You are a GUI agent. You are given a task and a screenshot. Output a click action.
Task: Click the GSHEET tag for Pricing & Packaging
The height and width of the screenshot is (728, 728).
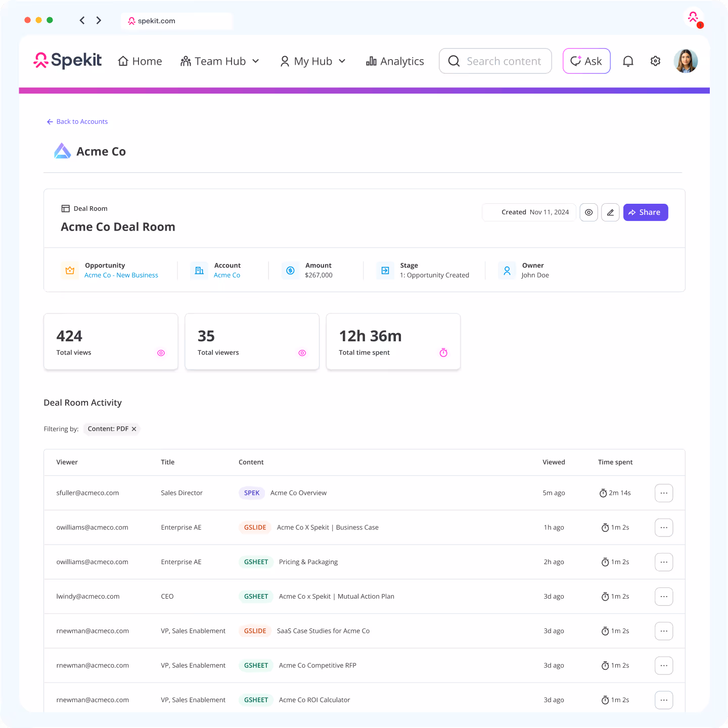[x=256, y=562]
